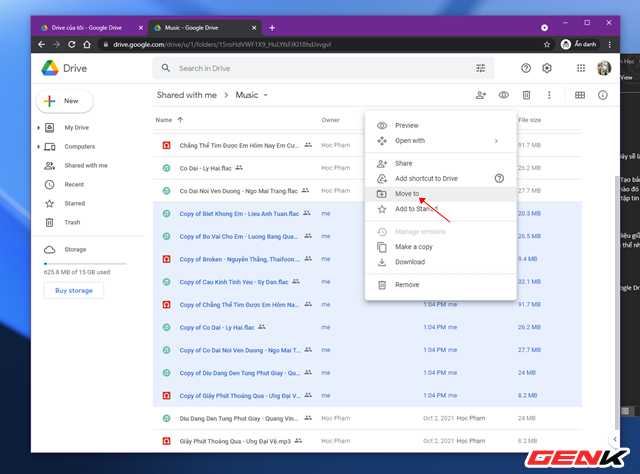Open the Help question mark icon
Viewport: 640px width, 474px height.
pos(526,68)
